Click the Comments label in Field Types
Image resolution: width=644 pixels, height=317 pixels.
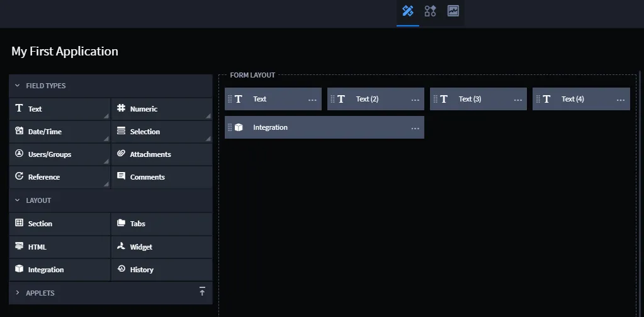click(x=147, y=177)
